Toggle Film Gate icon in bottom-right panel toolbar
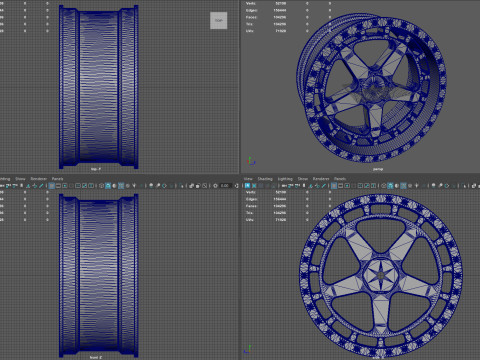This screenshot has width=480, height=360. pyautogui.click(x=340, y=186)
